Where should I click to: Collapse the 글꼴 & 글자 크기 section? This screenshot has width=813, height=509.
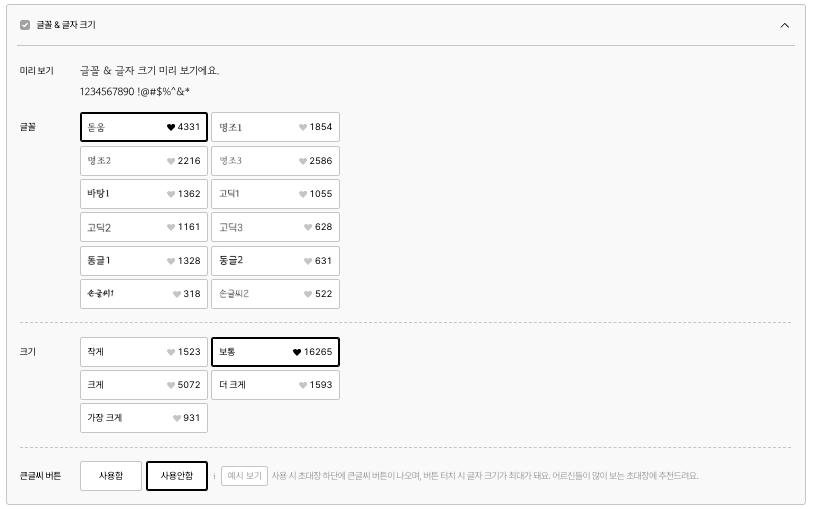(x=784, y=25)
